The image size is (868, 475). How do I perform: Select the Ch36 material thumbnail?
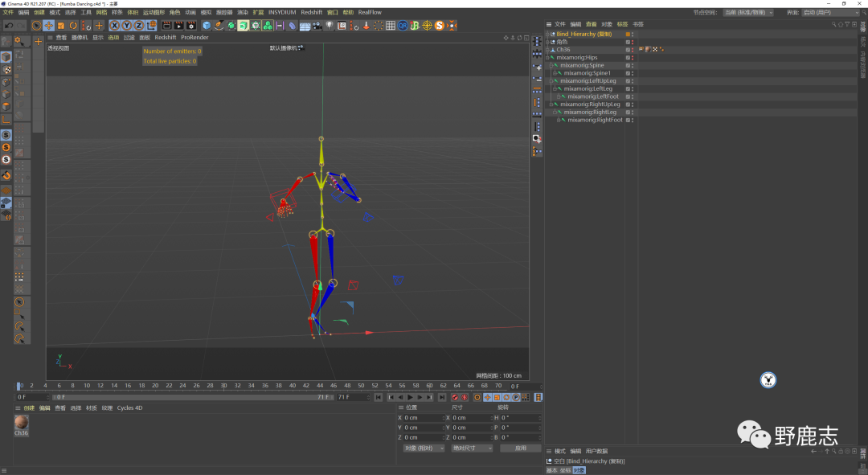[22, 423]
